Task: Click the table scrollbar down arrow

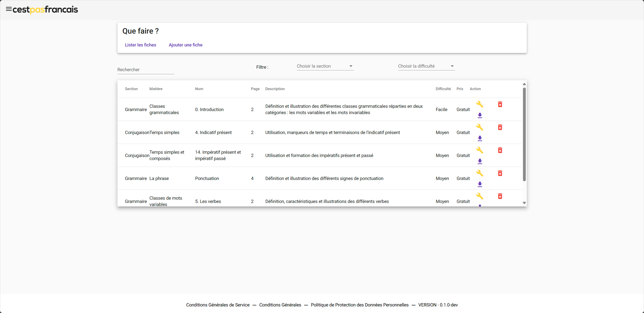Action: [x=524, y=203]
